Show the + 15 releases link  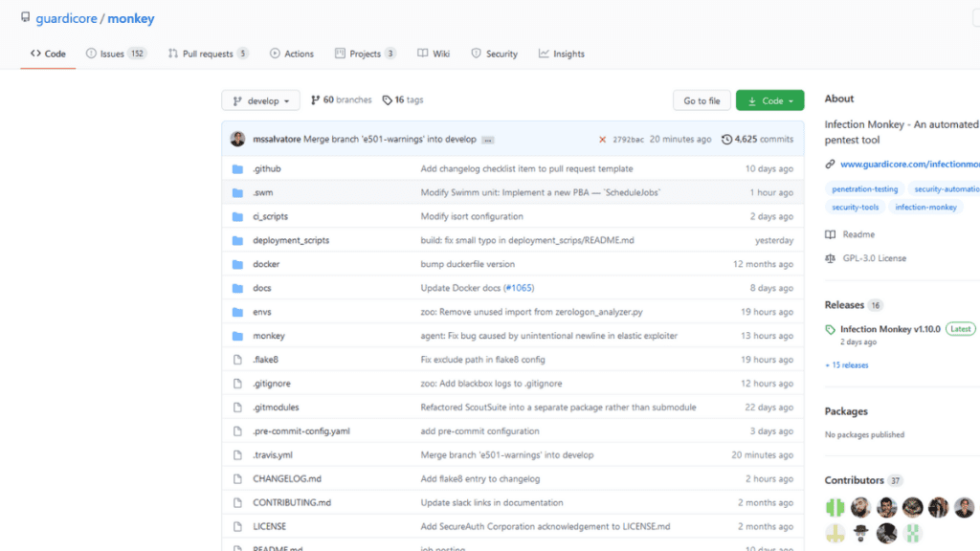[847, 365]
